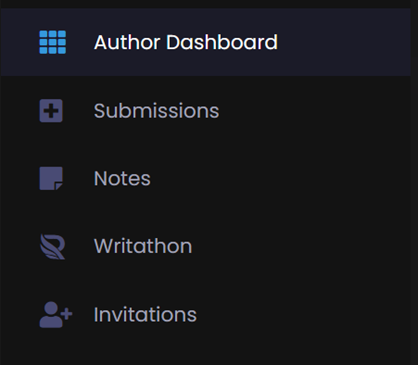Screen dimensions: 418x365
Task: Navigate to Invitations
Action: click(205, 315)
